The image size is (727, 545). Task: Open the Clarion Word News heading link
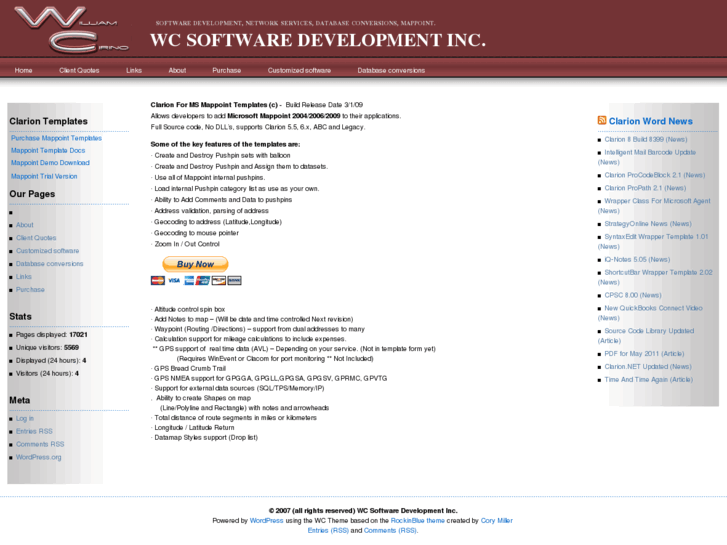tap(650, 121)
